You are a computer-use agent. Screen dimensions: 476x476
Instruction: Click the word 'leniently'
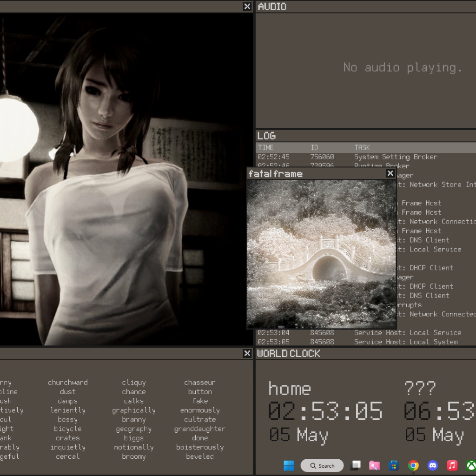[x=68, y=410]
